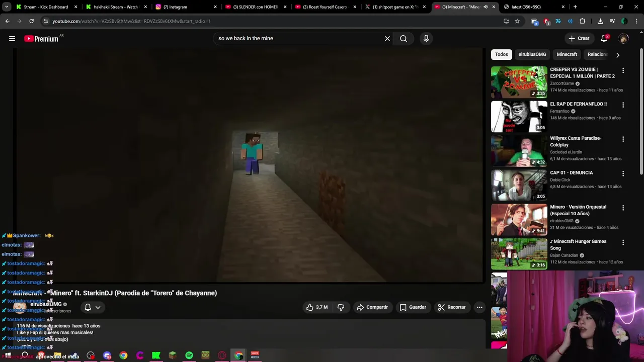Screen dimensions: 644x362
Task: Save video with the Guardar button
Action: (x=413, y=307)
